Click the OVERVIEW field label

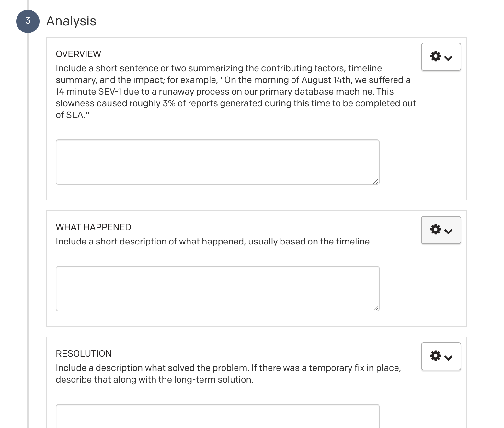78,54
